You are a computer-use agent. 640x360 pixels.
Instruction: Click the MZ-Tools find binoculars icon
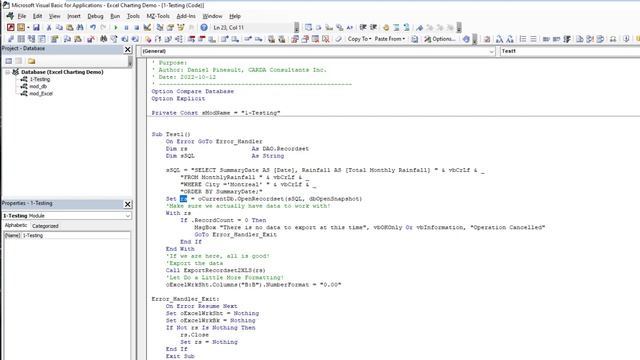tap(104, 39)
